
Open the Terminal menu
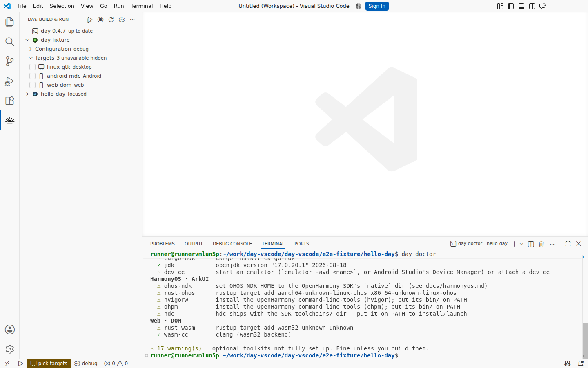click(142, 6)
